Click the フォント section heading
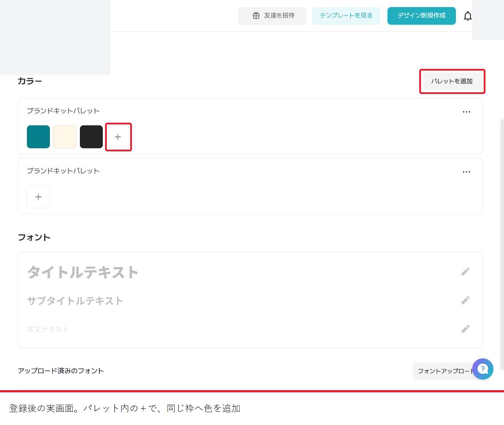 34,237
